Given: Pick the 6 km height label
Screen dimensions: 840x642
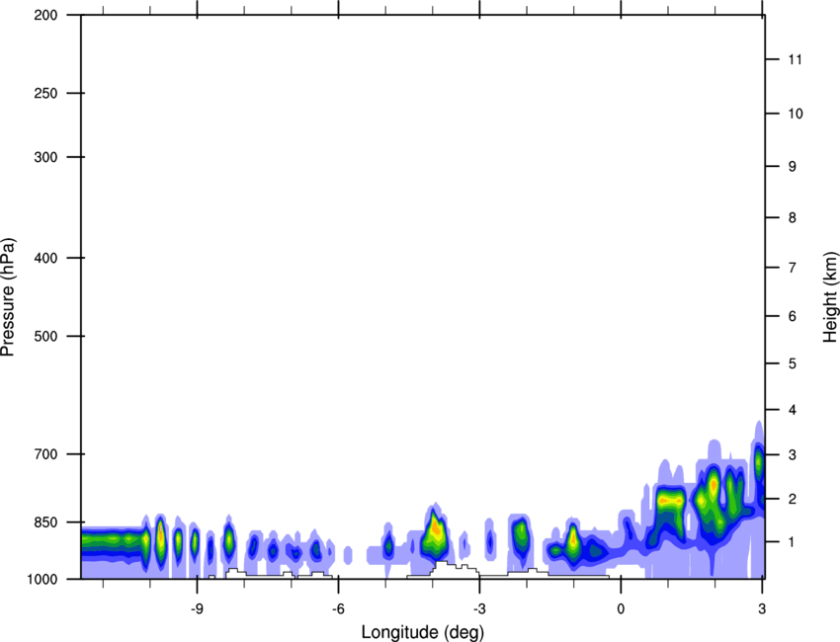Looking at the screenshot, I should point(793,316).
